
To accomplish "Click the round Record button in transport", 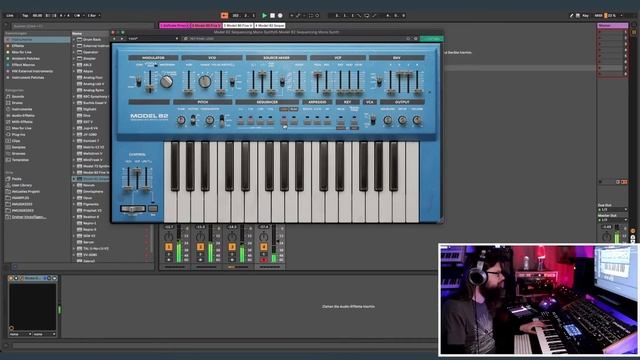I will (x=280, y=16).
